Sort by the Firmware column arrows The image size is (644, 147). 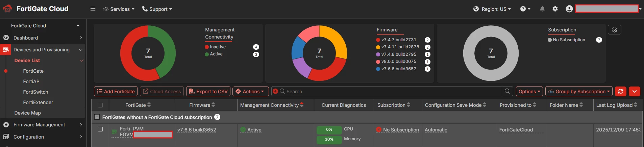[213, 105]
